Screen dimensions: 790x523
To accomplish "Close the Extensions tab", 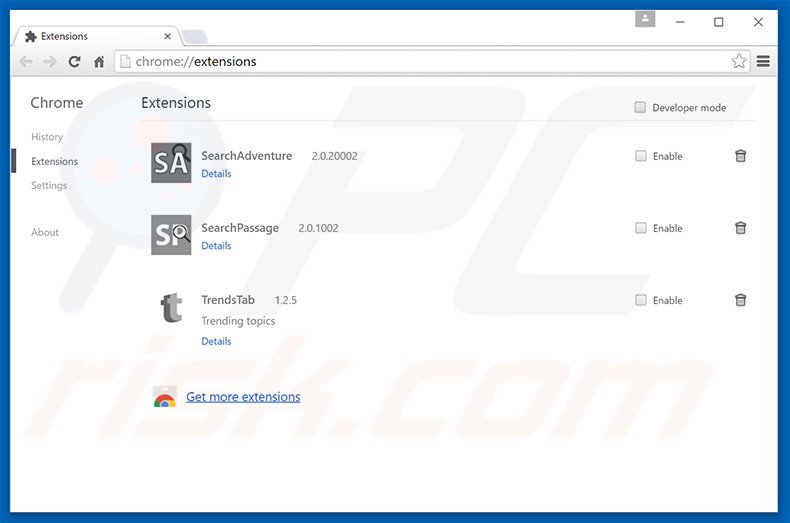I will click(x=167, y=36).
